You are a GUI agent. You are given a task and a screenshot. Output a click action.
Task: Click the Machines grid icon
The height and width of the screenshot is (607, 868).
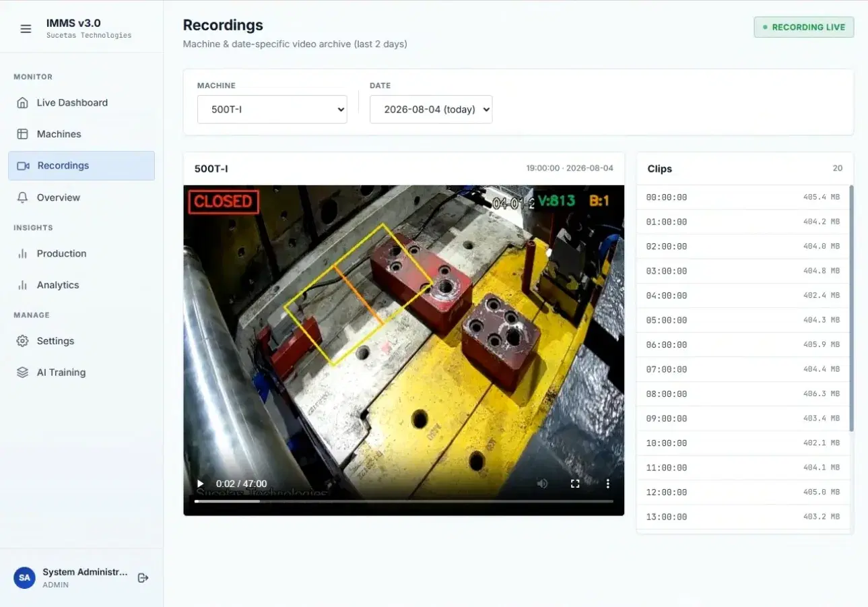tap(23, 134)
